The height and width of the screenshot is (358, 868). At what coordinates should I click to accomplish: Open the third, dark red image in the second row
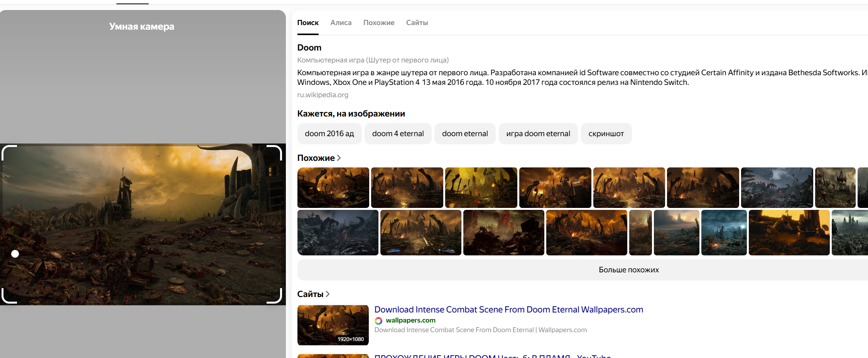[x=504, y=233]
